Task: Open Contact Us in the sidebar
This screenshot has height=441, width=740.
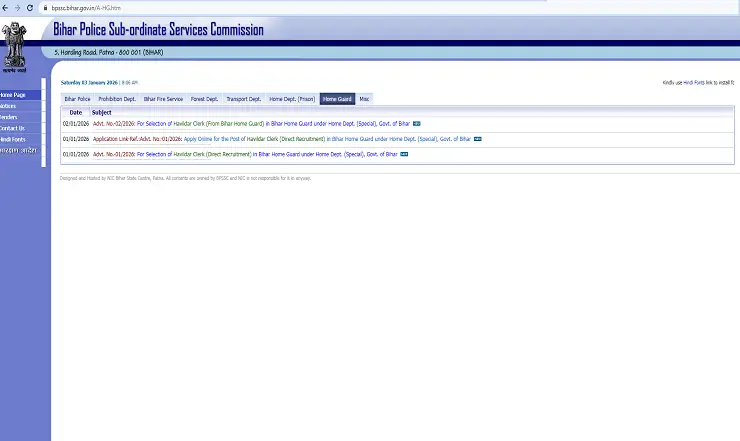Action: pyautogui.click(x=13, y=128)
